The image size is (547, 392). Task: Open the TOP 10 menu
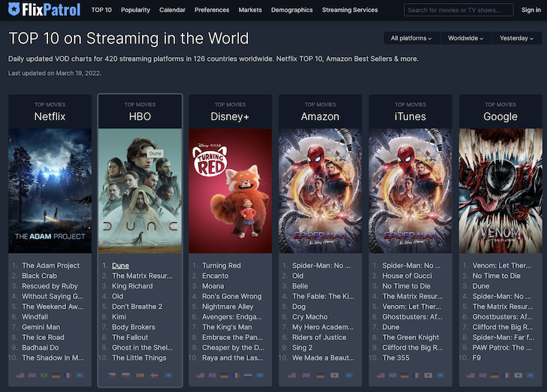[x=101, y=10]
